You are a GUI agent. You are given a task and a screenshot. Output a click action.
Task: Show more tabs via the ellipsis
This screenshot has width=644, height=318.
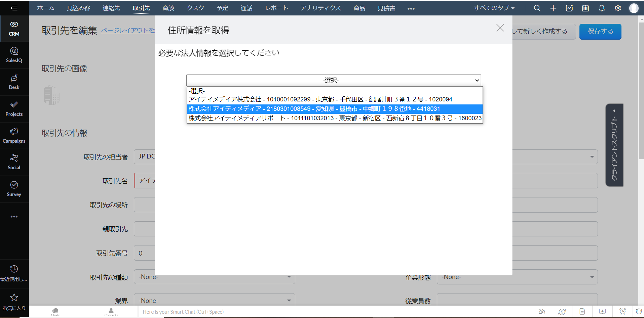pos(411,9)
